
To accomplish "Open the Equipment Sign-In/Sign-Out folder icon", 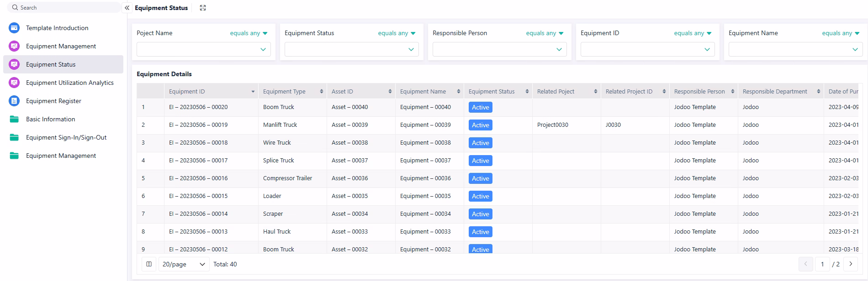I will pos(14,137).
